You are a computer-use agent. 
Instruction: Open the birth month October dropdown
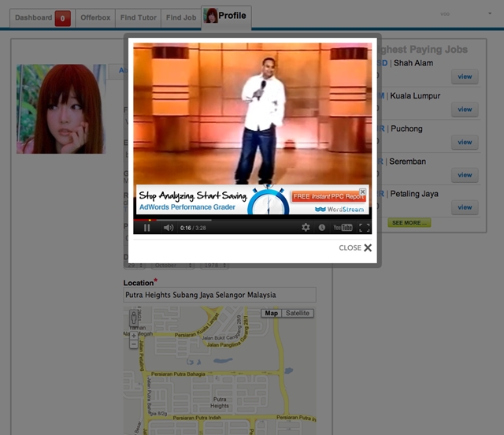[x=173, y=266]
